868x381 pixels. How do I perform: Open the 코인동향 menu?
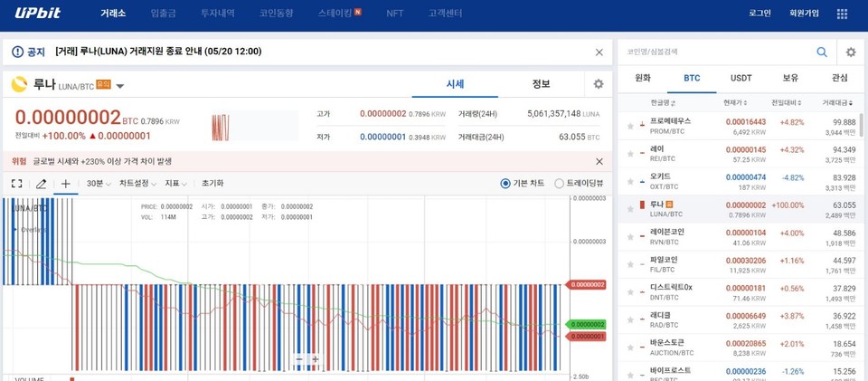point(277,14)
